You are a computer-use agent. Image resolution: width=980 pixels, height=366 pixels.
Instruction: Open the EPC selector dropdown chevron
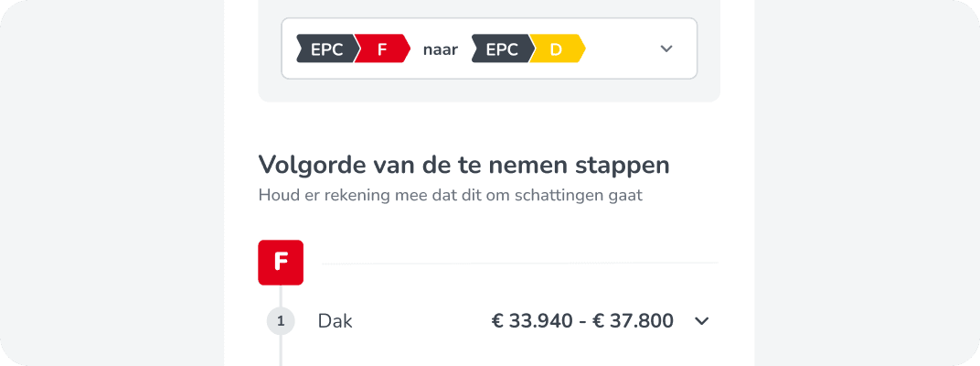(666, 48)
